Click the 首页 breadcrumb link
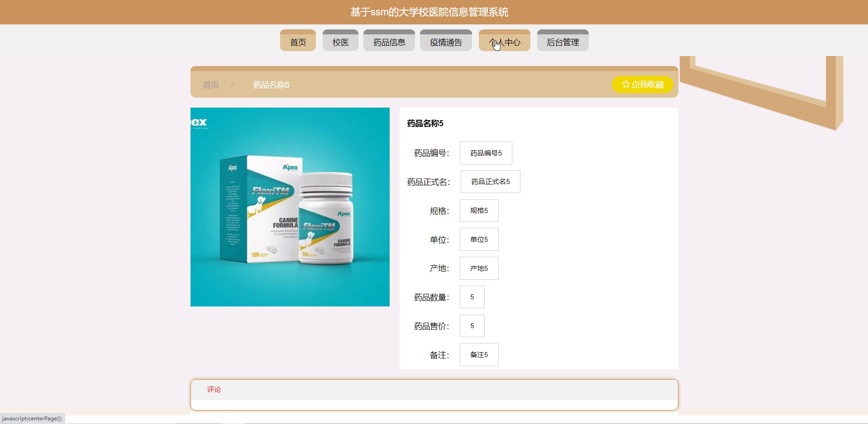This screenshot has width=868, height=424. (x=211, y=85)
